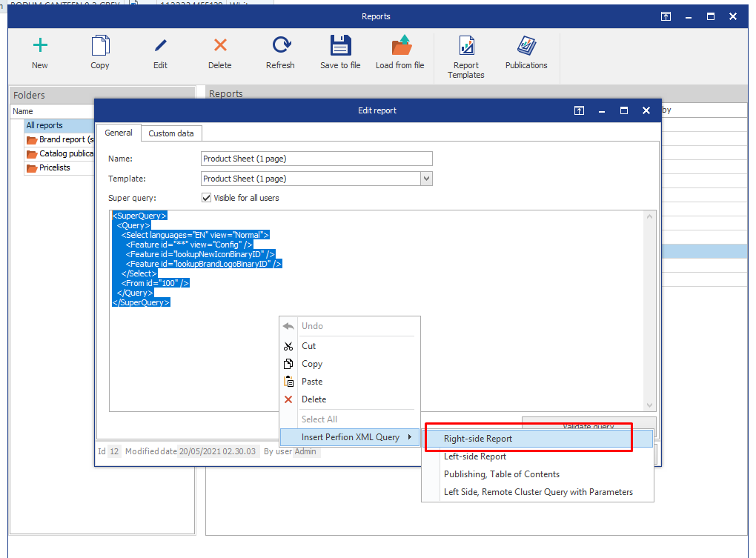The width and height of the screenshot is (756, 558).
Task: Click the Load from file icon
Action: [401, 46]
